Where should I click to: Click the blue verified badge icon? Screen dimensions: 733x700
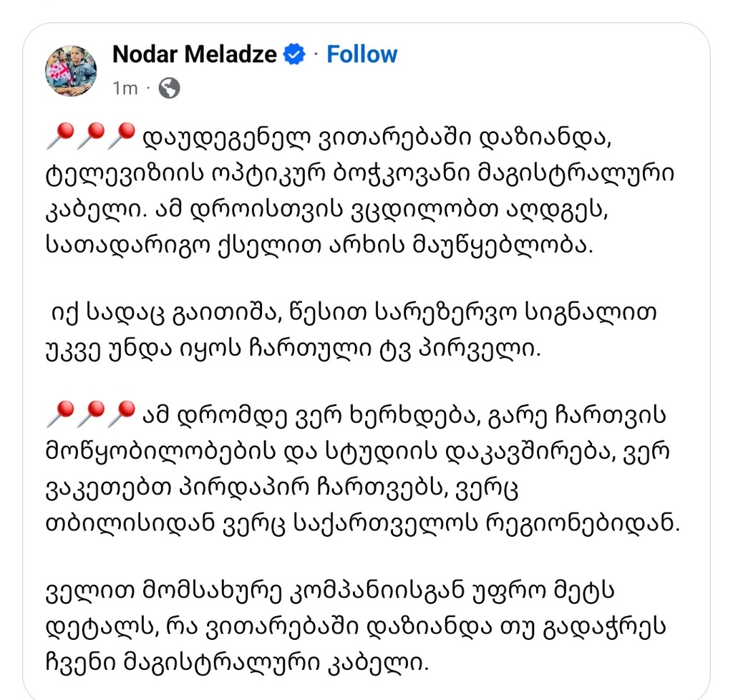(x=294, y=54)
